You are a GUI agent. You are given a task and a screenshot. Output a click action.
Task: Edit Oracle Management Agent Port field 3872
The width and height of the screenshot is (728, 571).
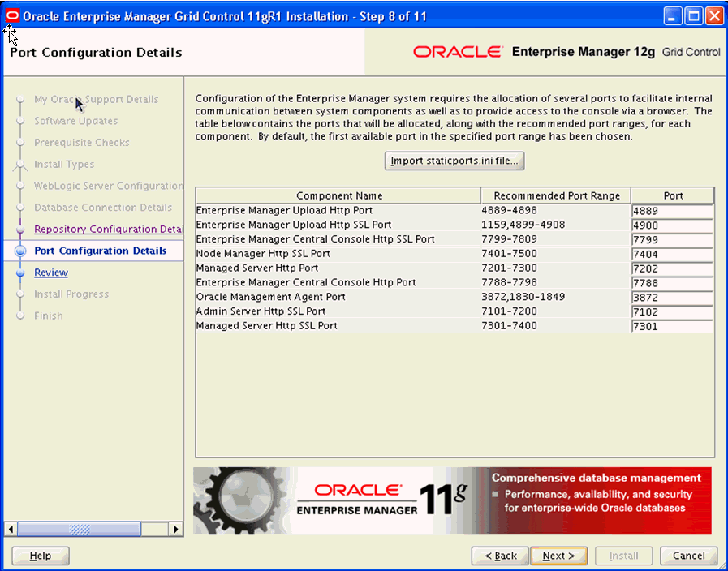[672, 298]
